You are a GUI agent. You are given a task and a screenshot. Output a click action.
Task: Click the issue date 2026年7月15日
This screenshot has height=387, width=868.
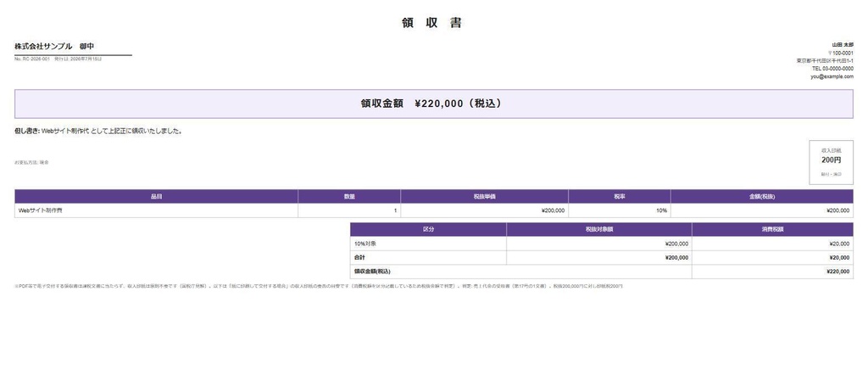(x=86, y=59)
